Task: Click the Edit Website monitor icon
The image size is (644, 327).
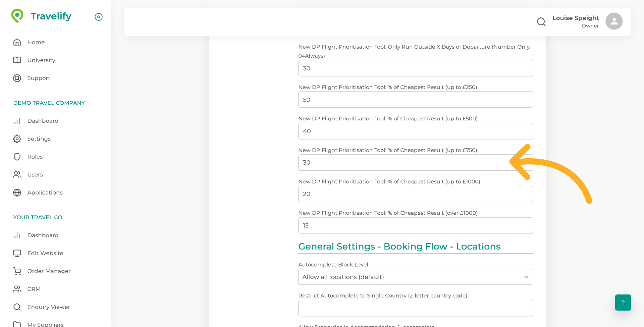Action: click(17, 253)
